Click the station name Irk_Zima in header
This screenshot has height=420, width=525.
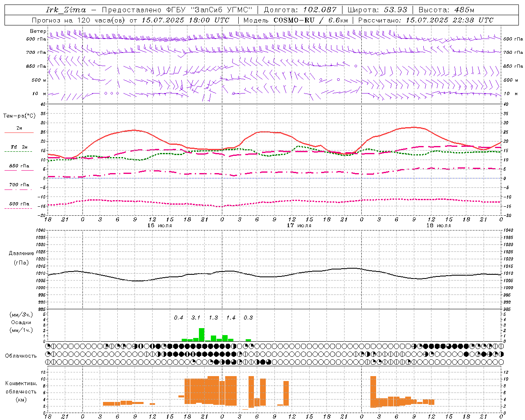(x=66, y=10)
